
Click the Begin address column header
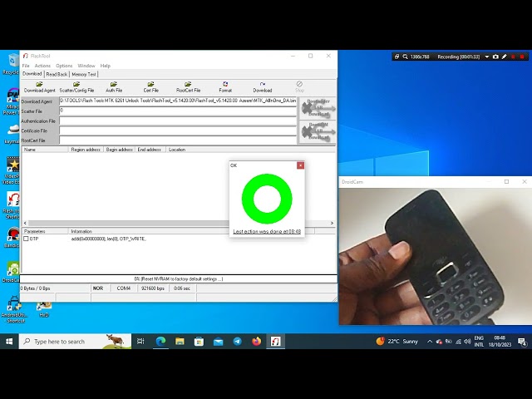[x=119, y=150]
